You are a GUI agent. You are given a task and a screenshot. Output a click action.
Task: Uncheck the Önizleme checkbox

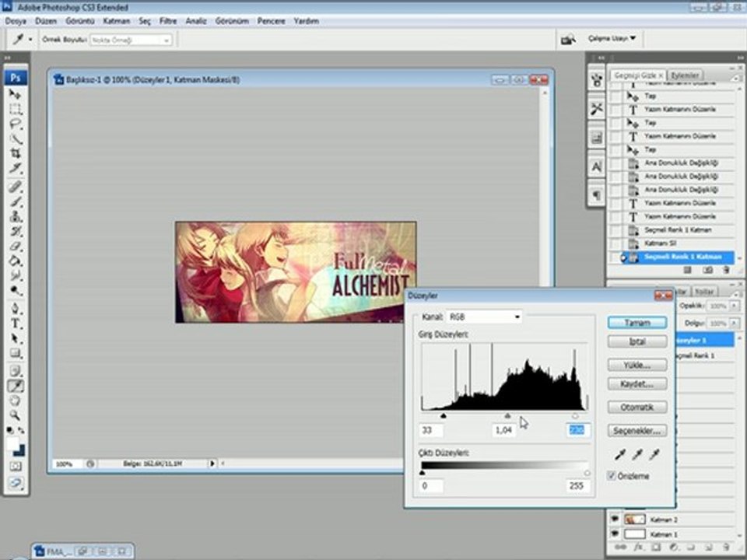(x=612, y=476)
